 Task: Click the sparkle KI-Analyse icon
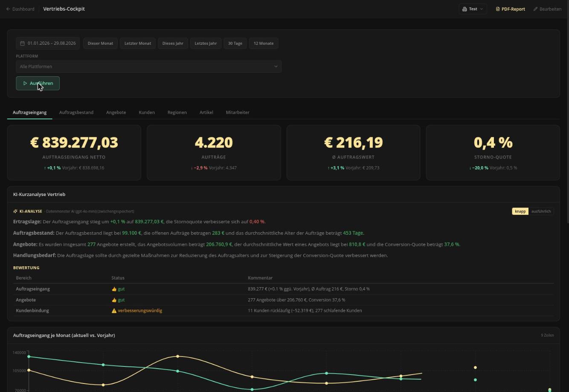(15, 211)
